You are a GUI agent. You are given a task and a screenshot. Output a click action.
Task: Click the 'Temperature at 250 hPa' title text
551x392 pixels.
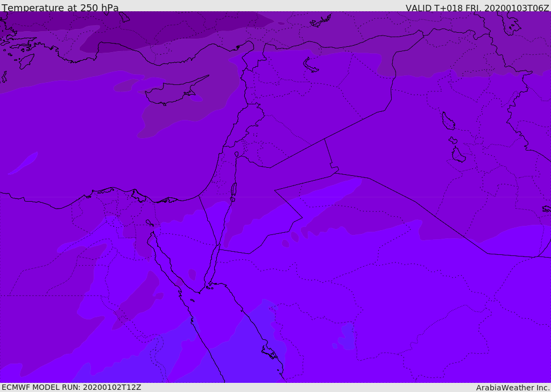tap(60, 8)
